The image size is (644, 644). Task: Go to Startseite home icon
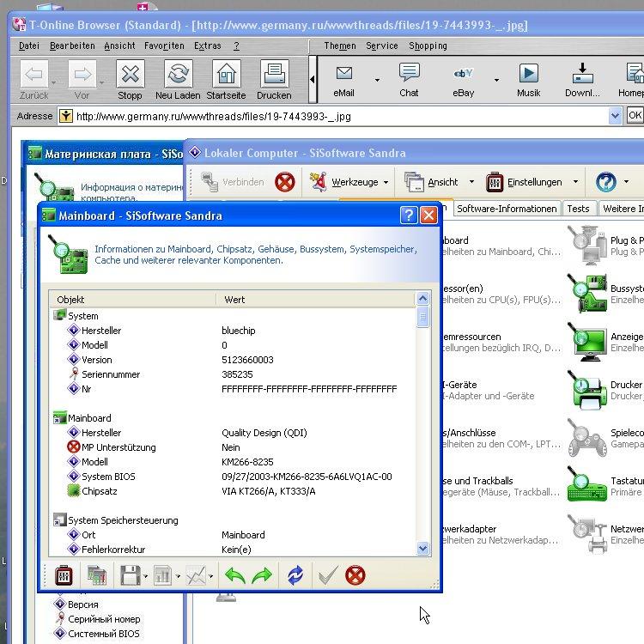[x=226, y=80]
